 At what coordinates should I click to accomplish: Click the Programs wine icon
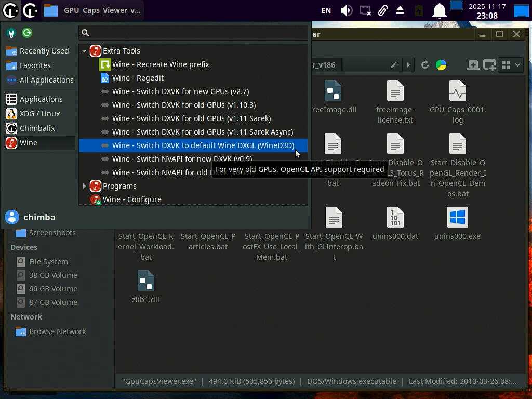coord(96,186)
